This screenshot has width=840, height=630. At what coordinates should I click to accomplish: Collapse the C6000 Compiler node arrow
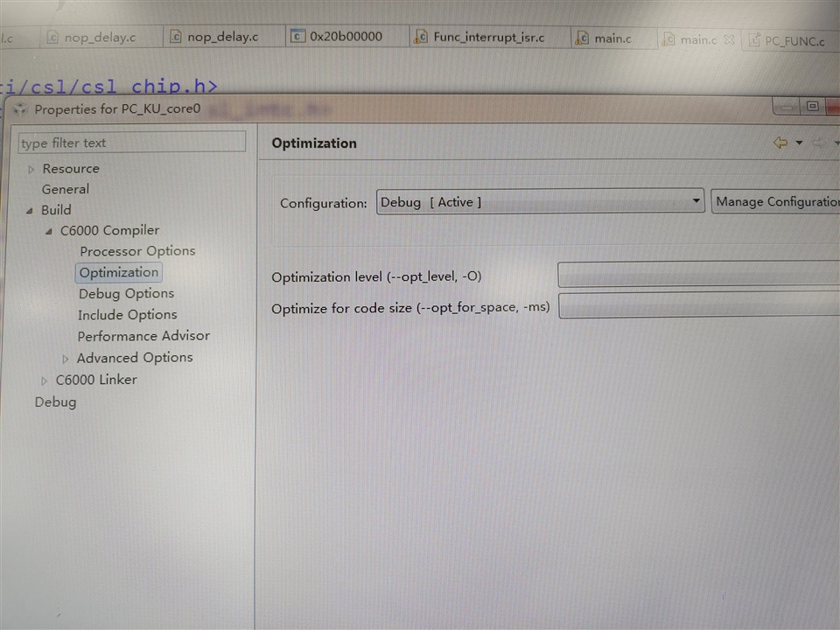tap(49, 231)
